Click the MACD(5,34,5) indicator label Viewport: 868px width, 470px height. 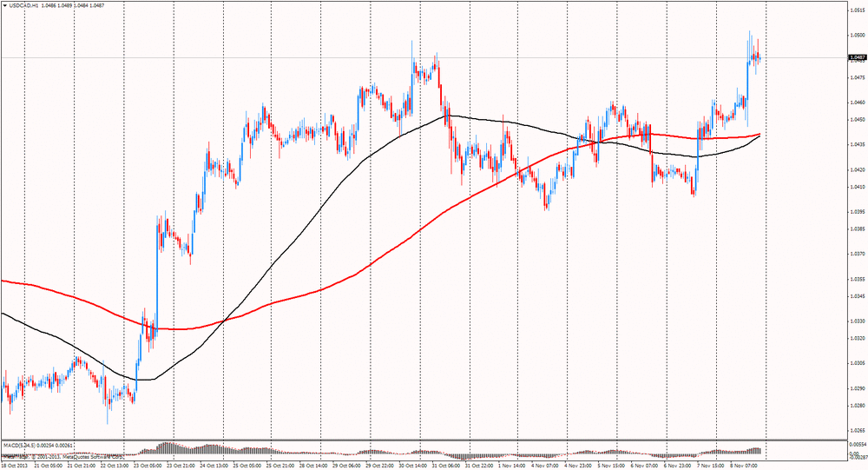(17, 445)
